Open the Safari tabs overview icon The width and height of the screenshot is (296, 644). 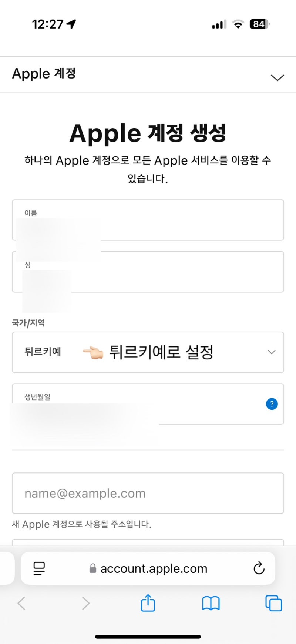point(273,603)
